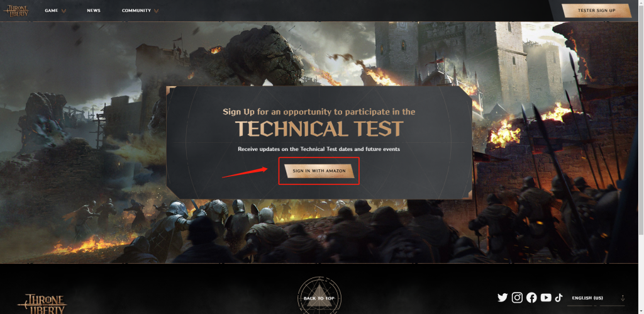Click the Technical Test heading text

319,129
